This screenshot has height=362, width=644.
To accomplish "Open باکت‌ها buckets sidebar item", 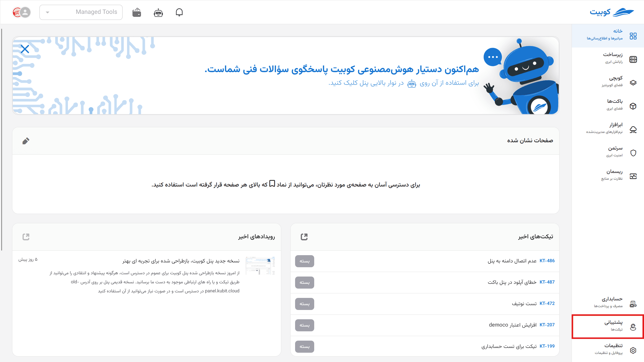I will pyautogui.click(x=608, y=106).
